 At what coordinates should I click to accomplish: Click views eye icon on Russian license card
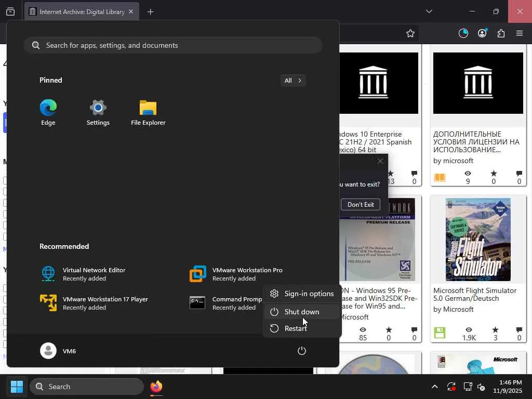(468, 174)
